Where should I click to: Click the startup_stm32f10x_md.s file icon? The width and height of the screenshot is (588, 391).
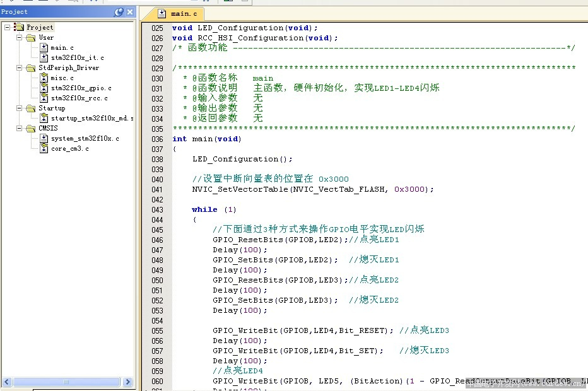pyautogui.click(x=44, y=118)
